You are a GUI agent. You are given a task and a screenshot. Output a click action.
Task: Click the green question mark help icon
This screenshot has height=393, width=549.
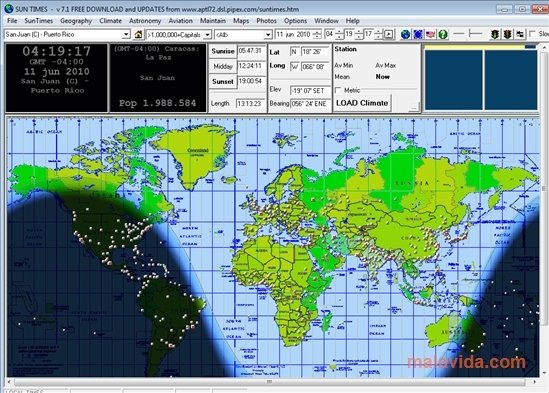coord(443,34)
